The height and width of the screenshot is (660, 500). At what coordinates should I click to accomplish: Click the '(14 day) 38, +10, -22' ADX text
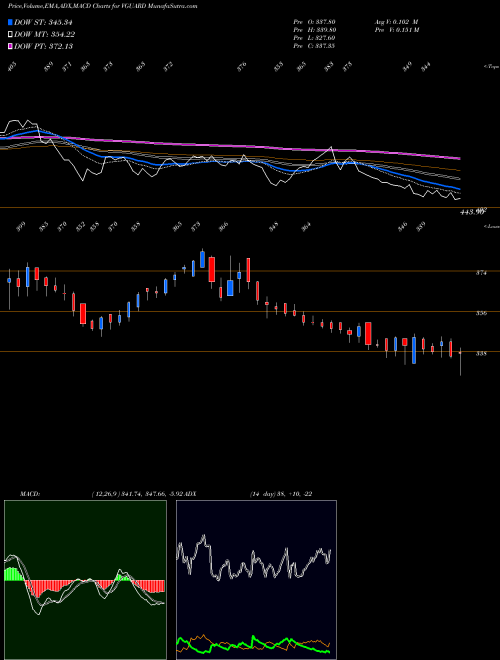click(281, 494)
